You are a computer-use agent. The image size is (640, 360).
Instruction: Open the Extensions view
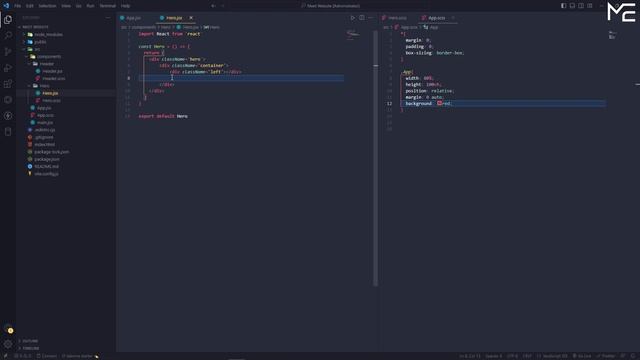[x=8, y=84]
